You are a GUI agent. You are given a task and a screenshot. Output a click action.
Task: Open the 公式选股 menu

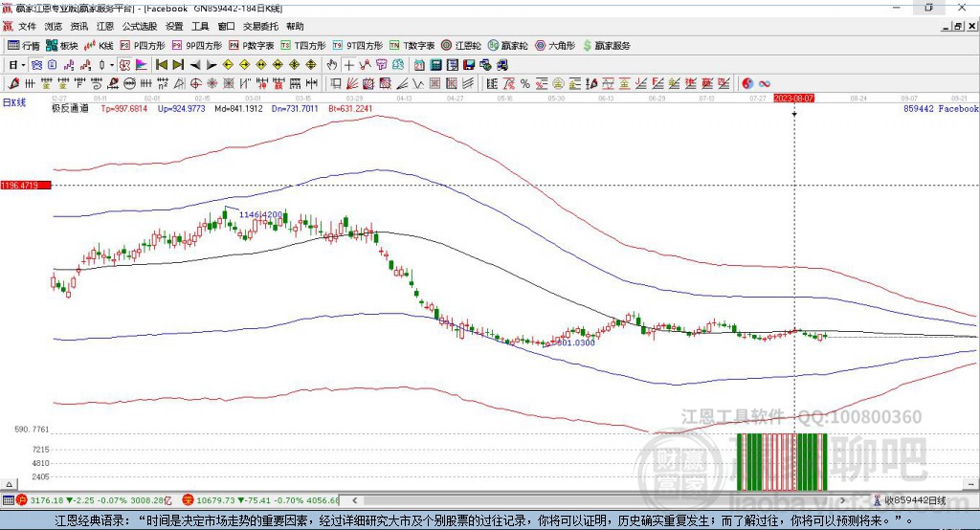[140, 26]
